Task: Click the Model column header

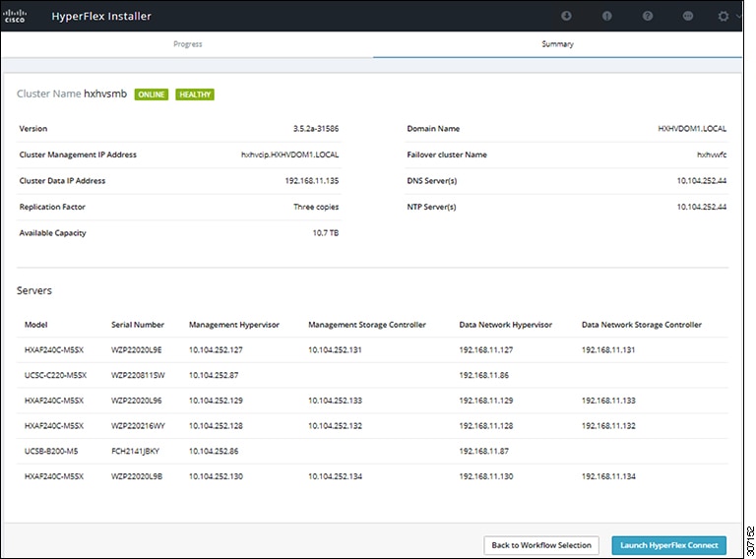Action: point(36,325)
